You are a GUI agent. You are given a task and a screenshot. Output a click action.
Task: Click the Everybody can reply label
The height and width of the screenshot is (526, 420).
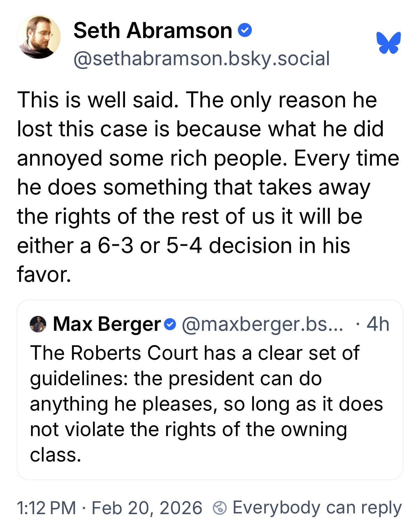click(317, 508)
